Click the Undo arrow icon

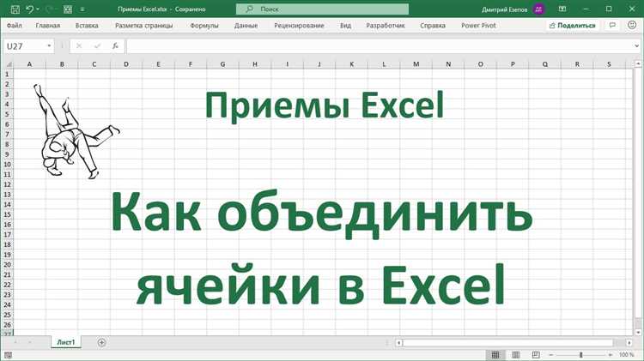29,9
